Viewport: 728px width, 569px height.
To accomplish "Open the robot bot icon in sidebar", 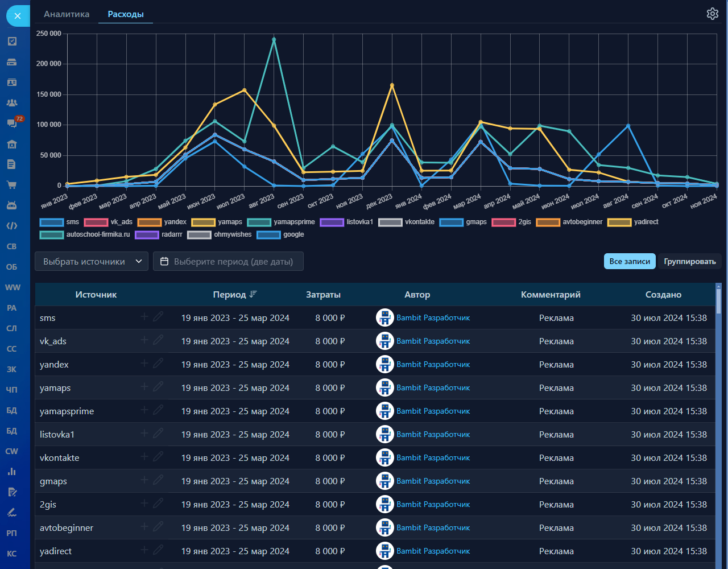I will click(x=12, y=205).
